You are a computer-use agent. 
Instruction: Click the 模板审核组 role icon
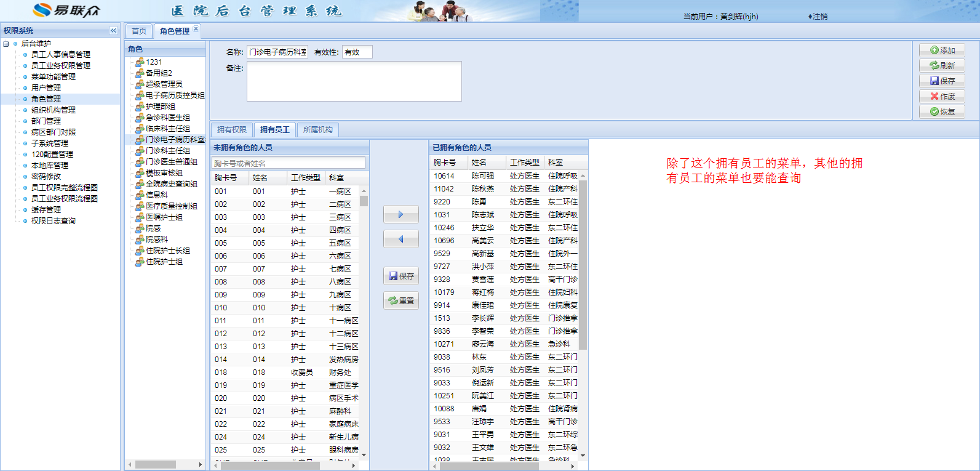[x=140, y=173]
